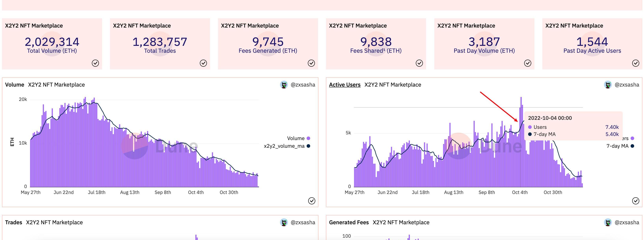Open the @zxsasha profile link on Trades chart

[303, 222]
